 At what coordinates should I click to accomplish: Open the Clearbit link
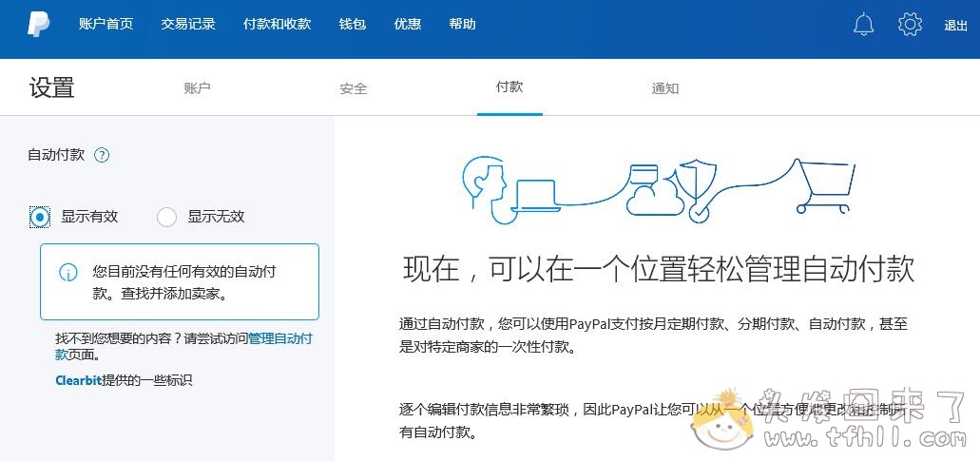(78, 380)
